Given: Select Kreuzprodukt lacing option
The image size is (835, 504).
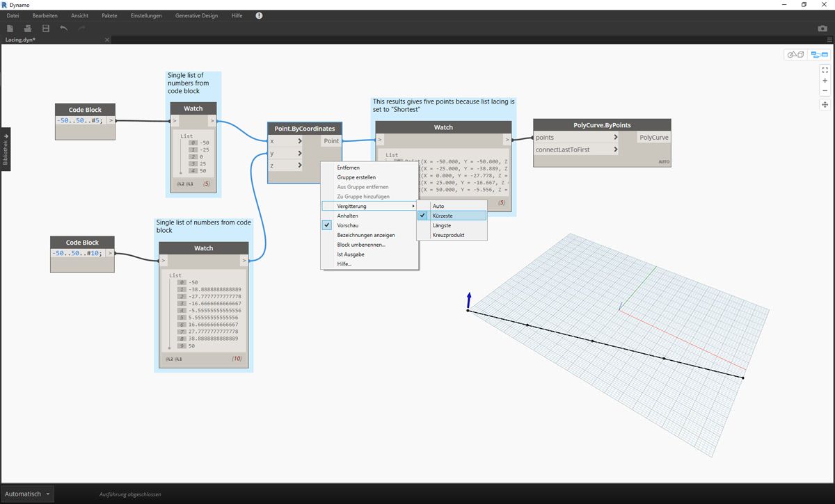Looking at the screenshot, I should 452,235.
